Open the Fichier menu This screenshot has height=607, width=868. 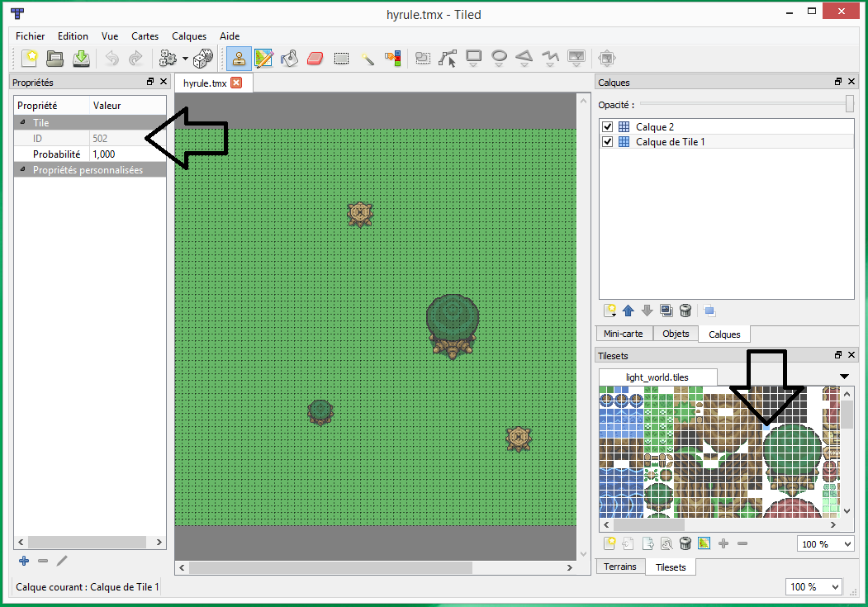pyautogui.click(x=30, y=36)
